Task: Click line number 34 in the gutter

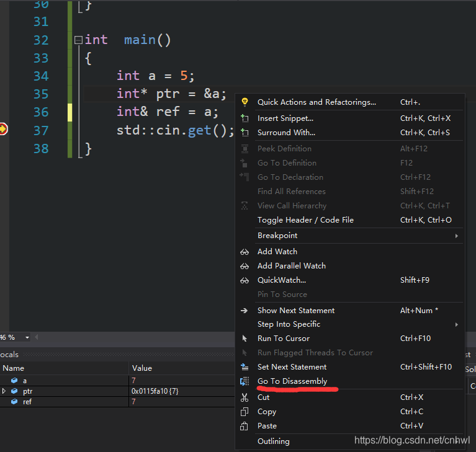Action: point(41,76)
